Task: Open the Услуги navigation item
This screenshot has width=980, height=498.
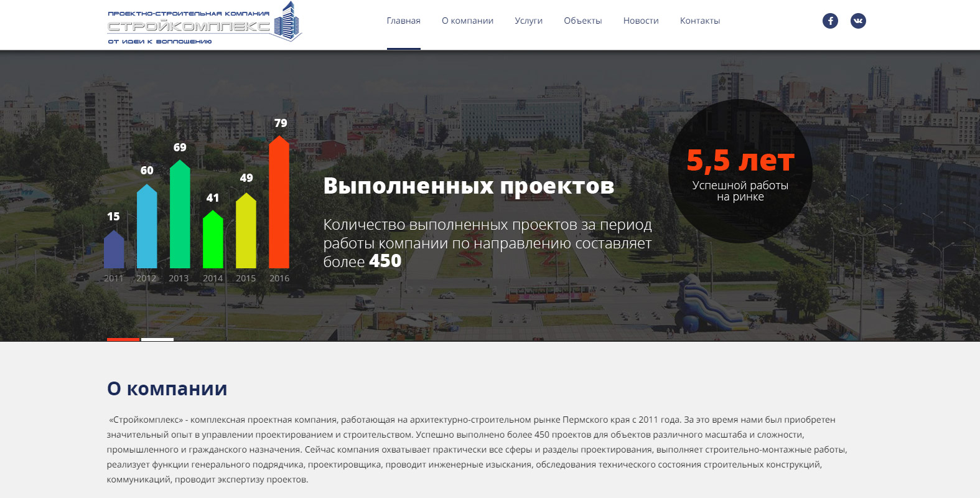Action: pyautogui.click(x=528, y=21)
